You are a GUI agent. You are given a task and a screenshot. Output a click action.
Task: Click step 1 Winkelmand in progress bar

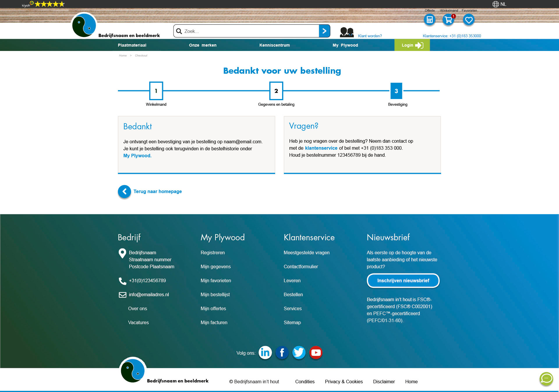coord(156,91)
